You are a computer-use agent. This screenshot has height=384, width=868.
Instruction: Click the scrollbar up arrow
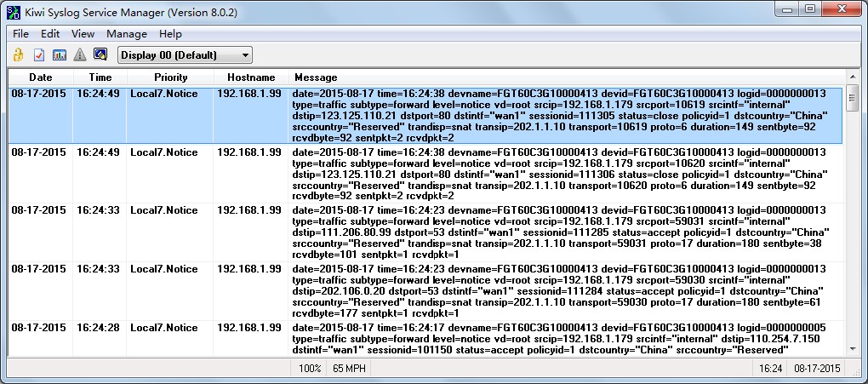pyautogui.click(x=853, y=77)
